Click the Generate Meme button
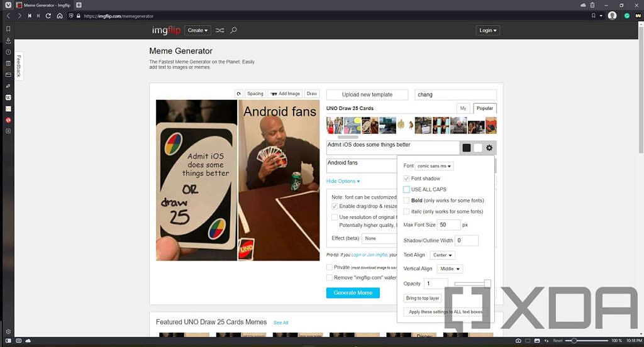The width and height of the screenshot is (644, 347). [x=353, y=292]
